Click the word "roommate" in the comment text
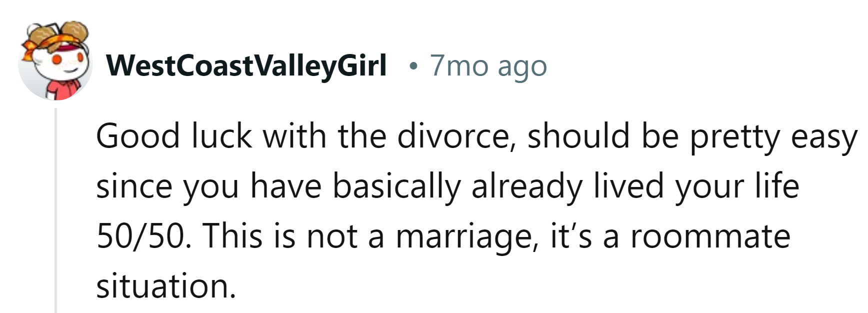 pos(710,236)
